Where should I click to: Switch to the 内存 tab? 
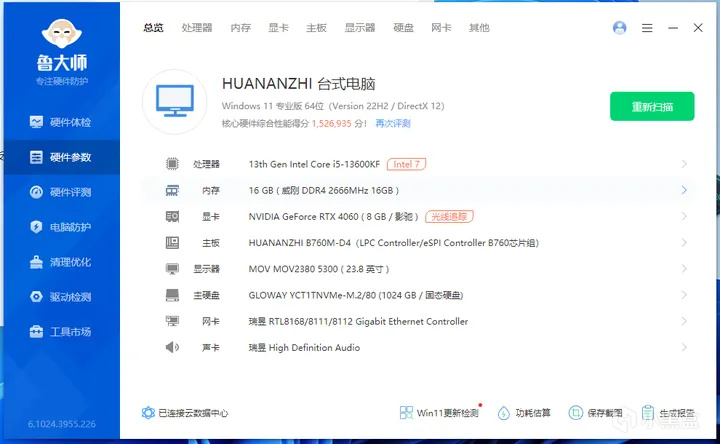[241, 28]
